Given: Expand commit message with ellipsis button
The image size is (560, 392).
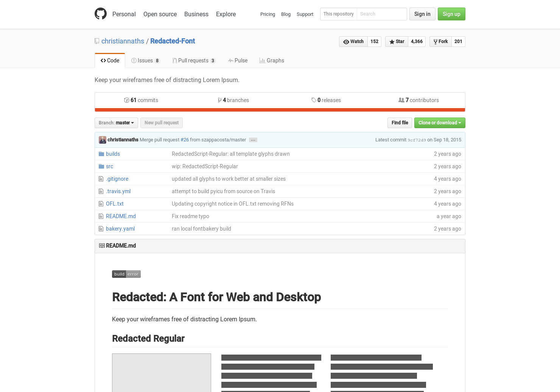Looking at the screenshot, I should click(253, 140).
